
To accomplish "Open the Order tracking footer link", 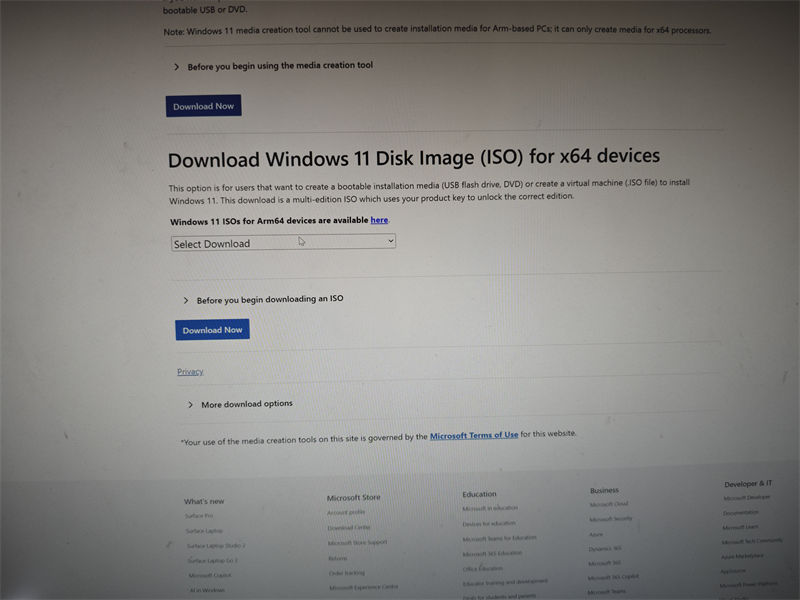I will [x=347, y=573].
